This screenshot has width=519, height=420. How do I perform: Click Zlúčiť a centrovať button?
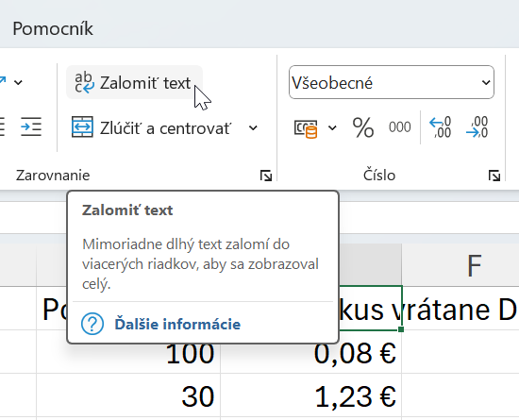pyautogui.click(x=151, y=128)
